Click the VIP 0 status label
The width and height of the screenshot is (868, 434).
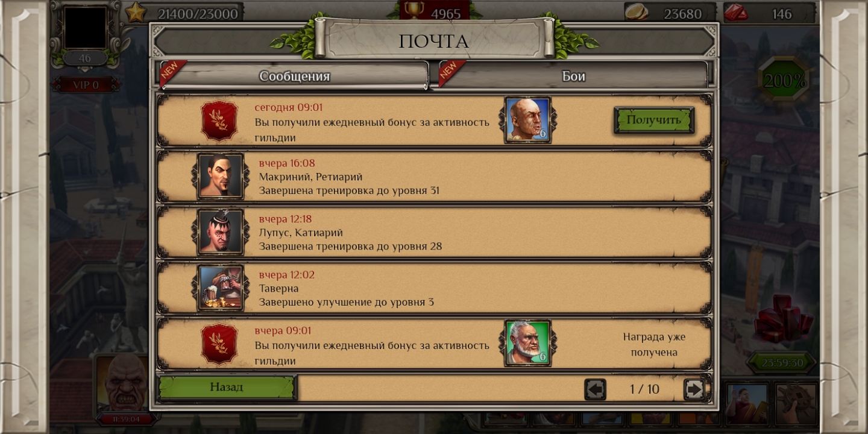[86, 85]
